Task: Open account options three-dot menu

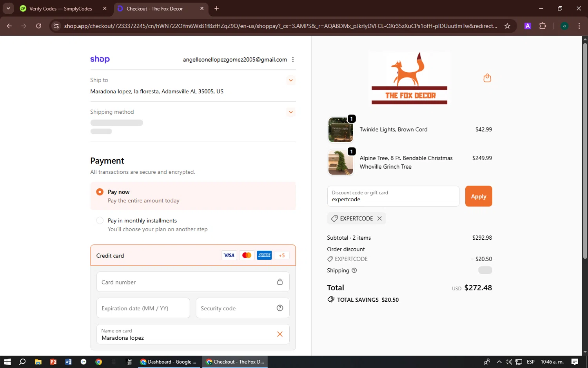Action: (293, 60)
